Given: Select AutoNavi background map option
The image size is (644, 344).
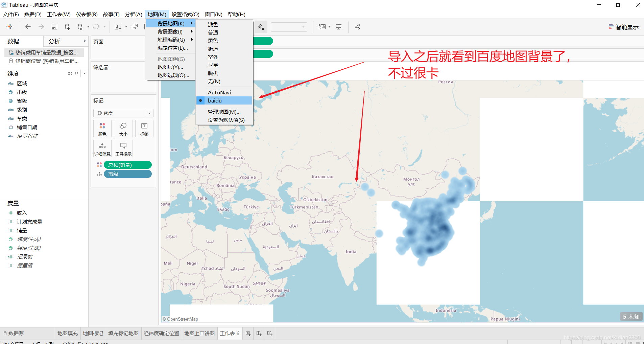Looking at the screenshot, I should click(x=224, y=92).
